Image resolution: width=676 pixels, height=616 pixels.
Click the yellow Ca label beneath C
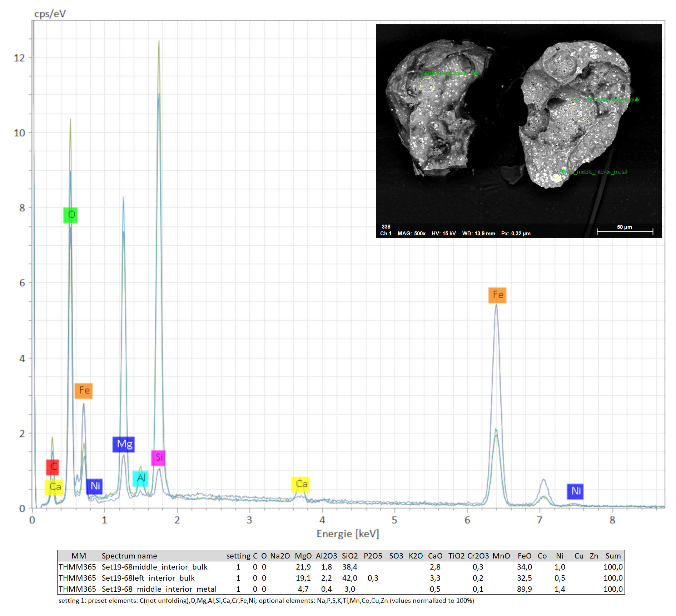coord(54,487)
